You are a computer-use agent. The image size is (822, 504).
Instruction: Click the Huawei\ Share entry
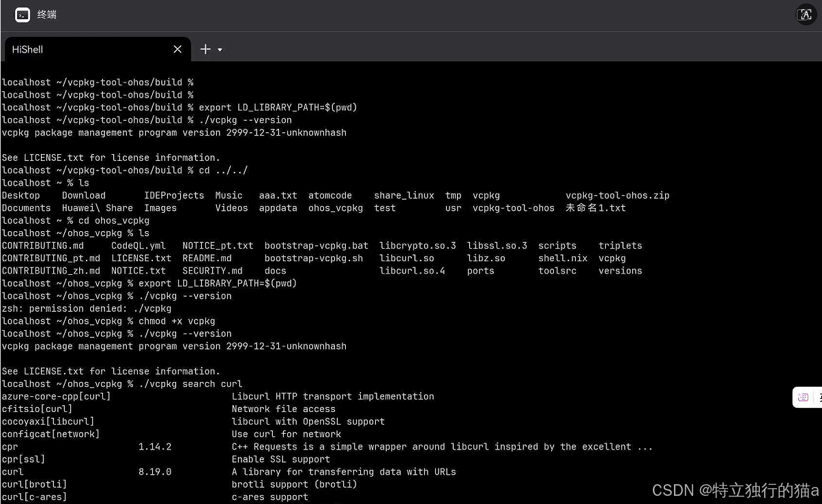[x=98, y=208]
